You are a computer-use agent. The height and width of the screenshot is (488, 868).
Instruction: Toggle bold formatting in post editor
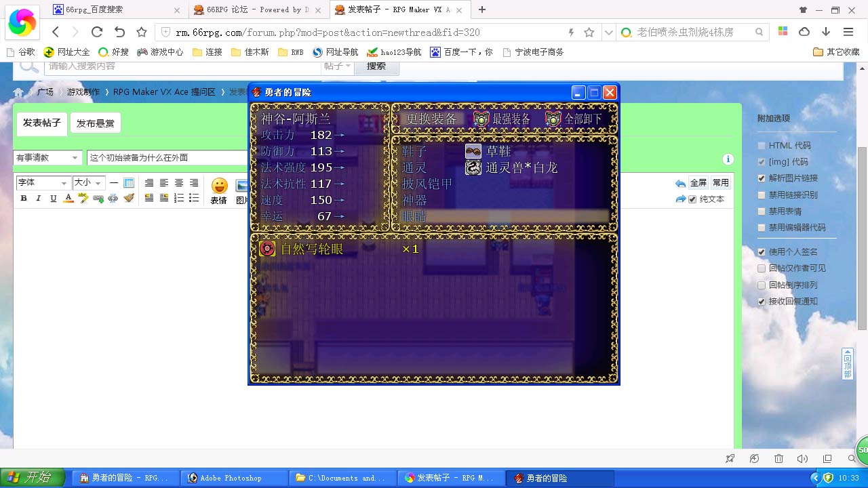point(24,199)
